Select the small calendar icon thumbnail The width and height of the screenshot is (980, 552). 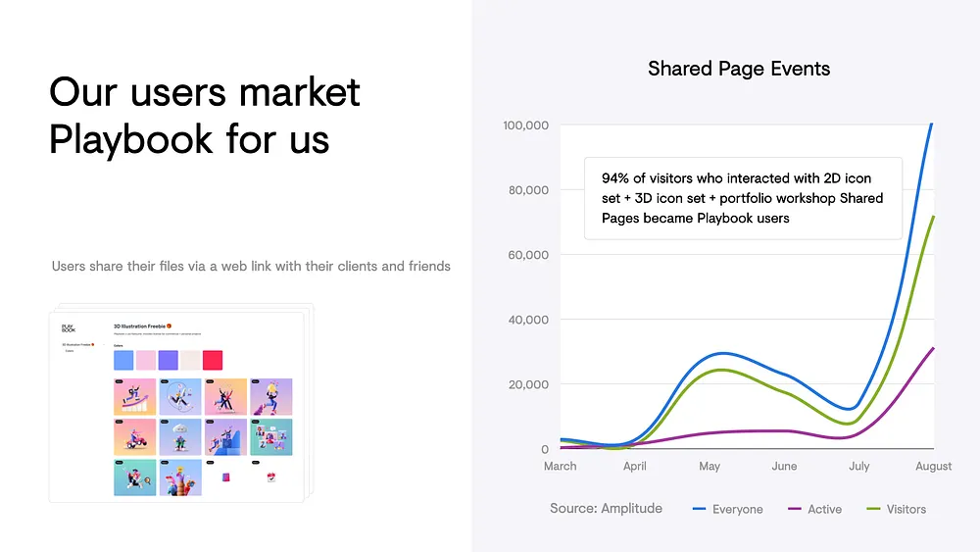point(270,477)
